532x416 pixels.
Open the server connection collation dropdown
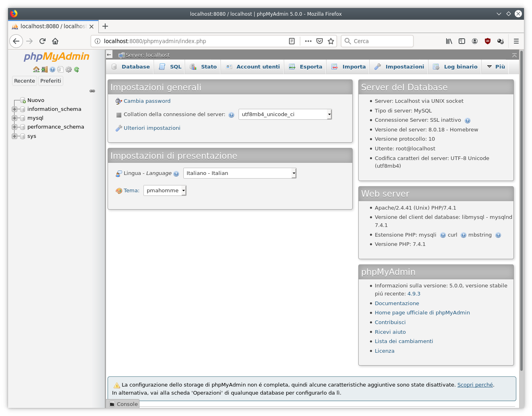click(x=285, y=114)
